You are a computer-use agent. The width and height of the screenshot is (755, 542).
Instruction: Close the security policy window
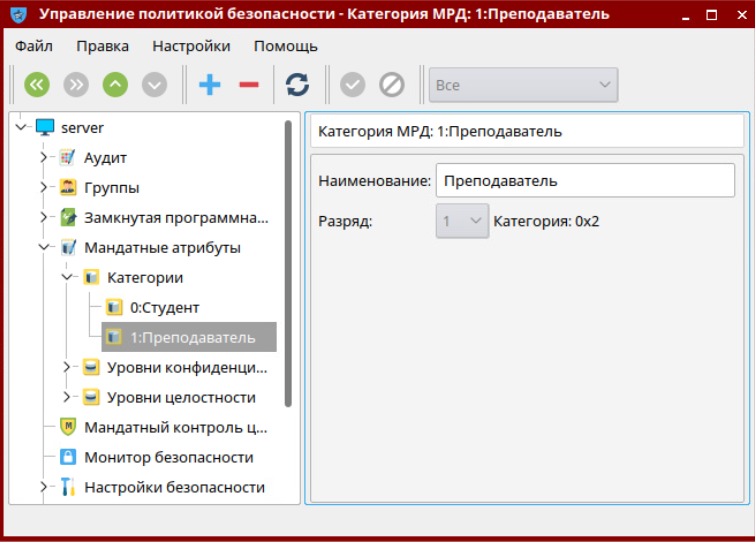click(x=742, y=15)
